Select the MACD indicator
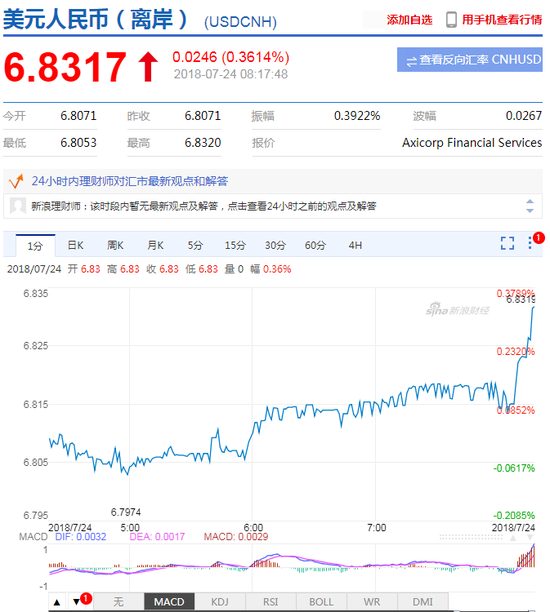The image size is (550, 612). click(169, 602)
